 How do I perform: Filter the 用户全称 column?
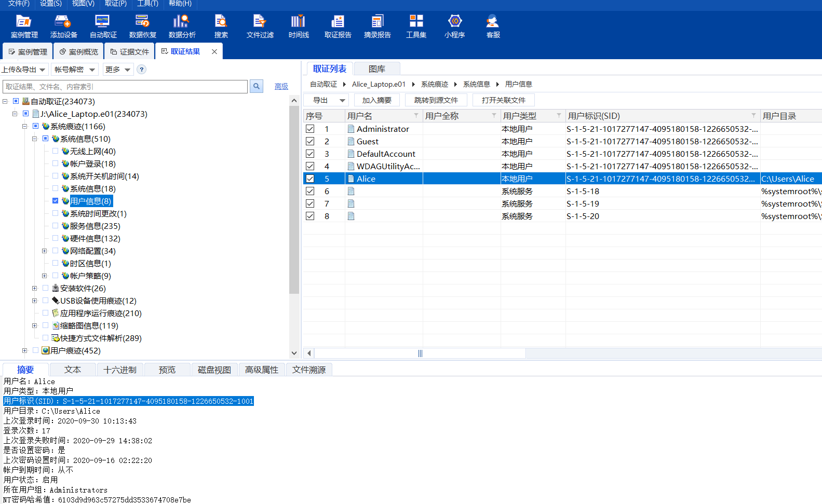(494, 116)
